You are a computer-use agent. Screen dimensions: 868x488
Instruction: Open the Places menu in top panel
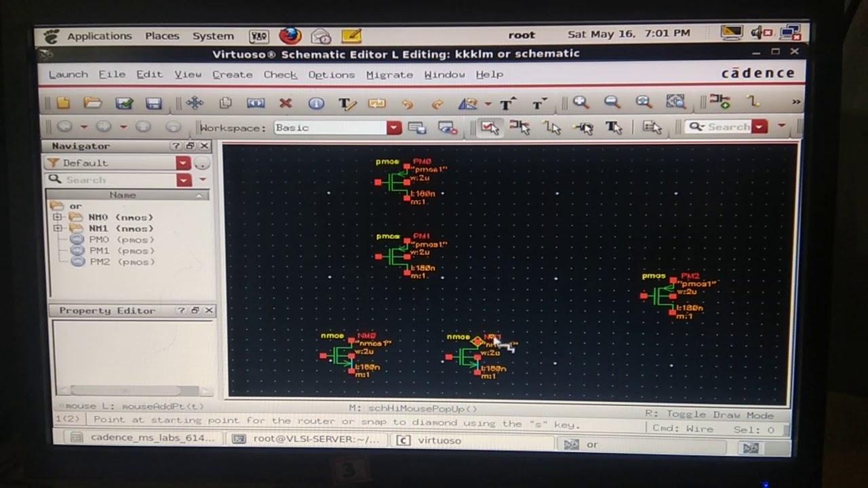[162, 36]
